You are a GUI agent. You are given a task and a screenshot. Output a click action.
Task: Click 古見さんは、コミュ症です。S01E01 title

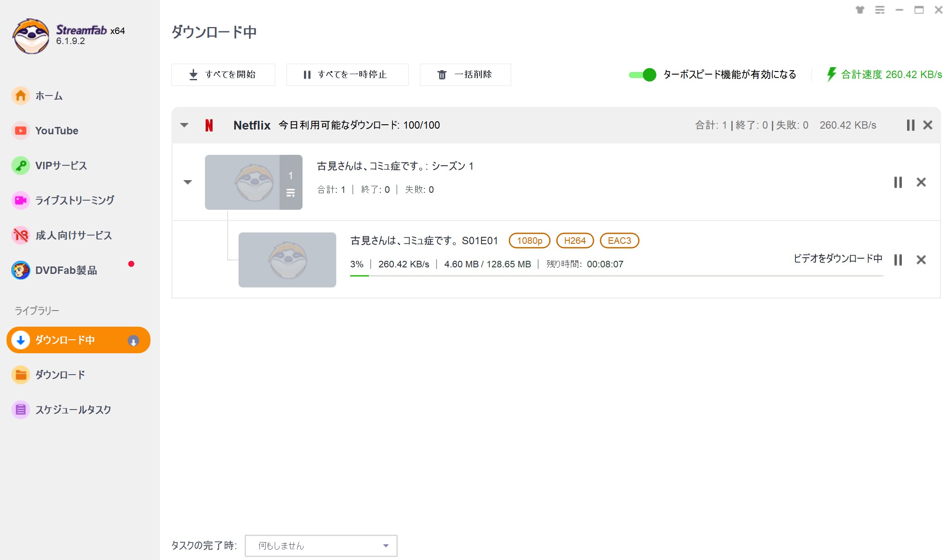424,241
